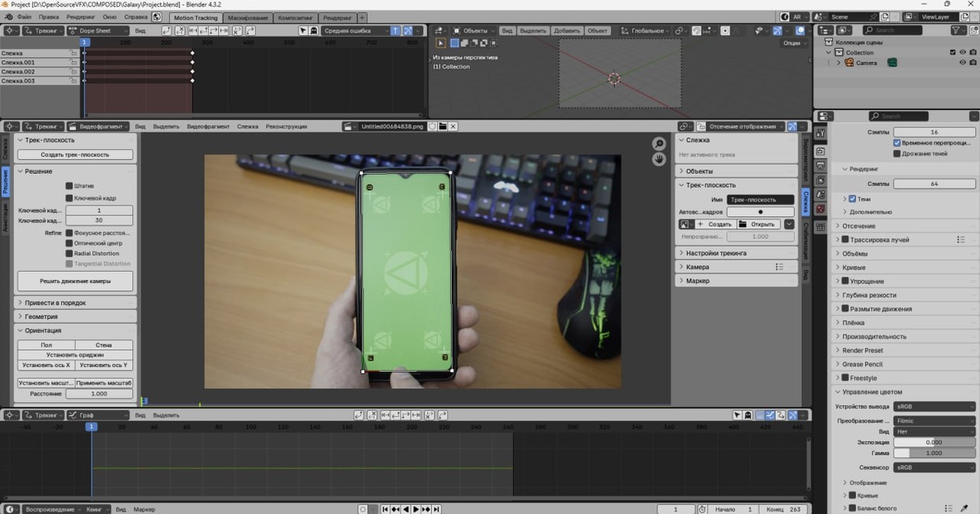Adjust the Гамма slider
980x514 pixels.
pos(934,452)
